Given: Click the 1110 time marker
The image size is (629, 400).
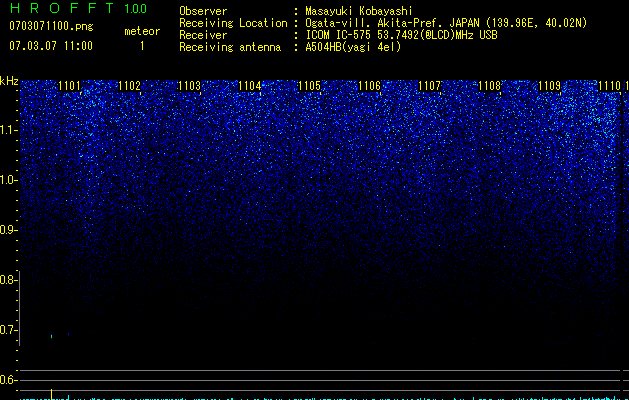Looking at the screenshot, I should pyautogui.click(x=609, y=86).
